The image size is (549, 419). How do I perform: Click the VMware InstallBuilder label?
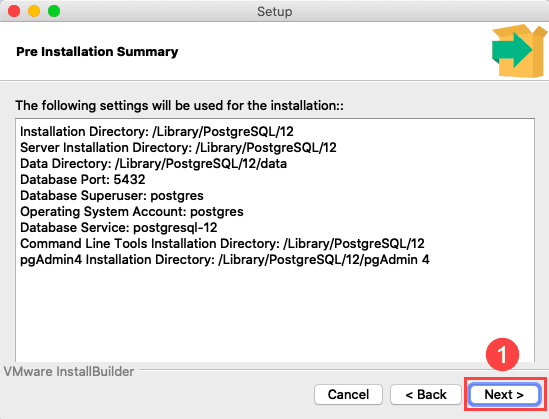(69, 372)
